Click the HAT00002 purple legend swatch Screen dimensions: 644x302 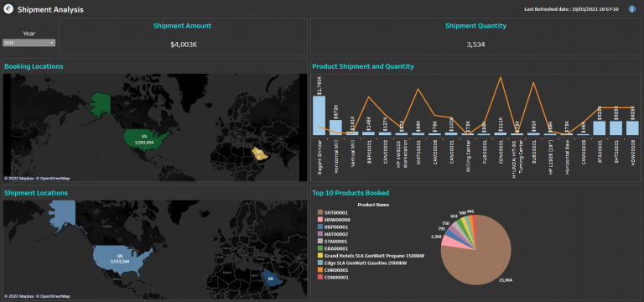point(320,234)
